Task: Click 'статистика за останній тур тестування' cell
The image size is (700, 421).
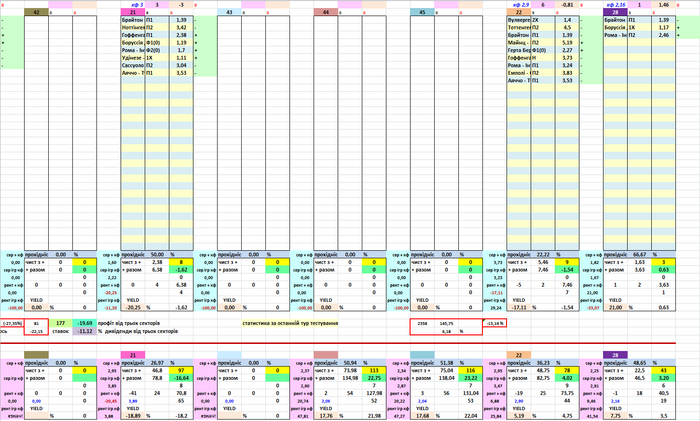Action: point(290,323)
